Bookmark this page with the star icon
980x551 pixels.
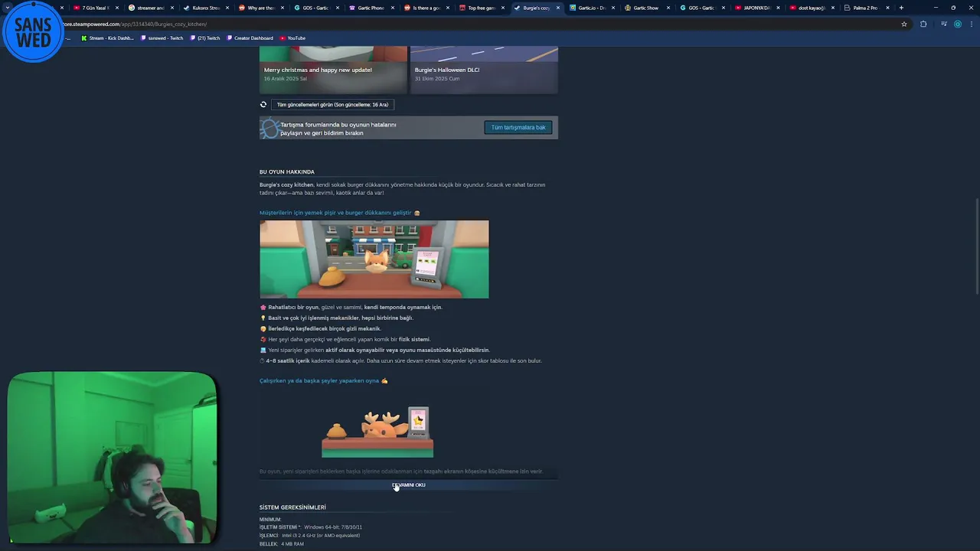coord(904,24)
